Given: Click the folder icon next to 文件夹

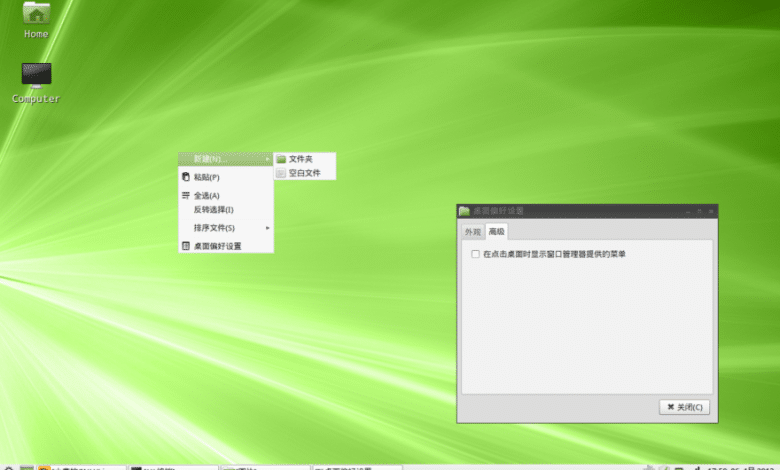Looking at the screenshot, I should pyautogui.click(x=281, y=159).
